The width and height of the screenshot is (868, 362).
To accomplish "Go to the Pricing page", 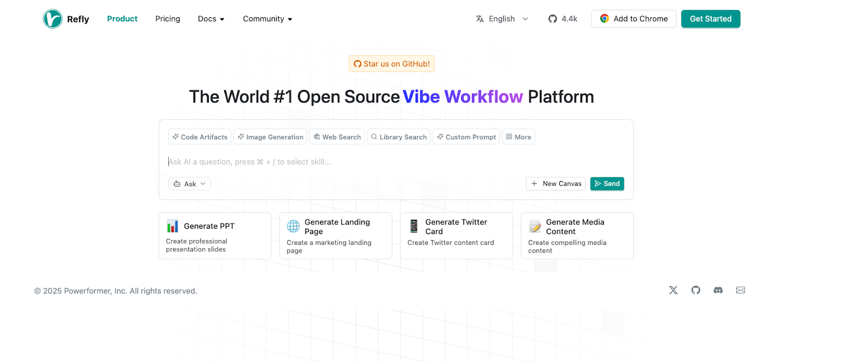I will point(168,19).
